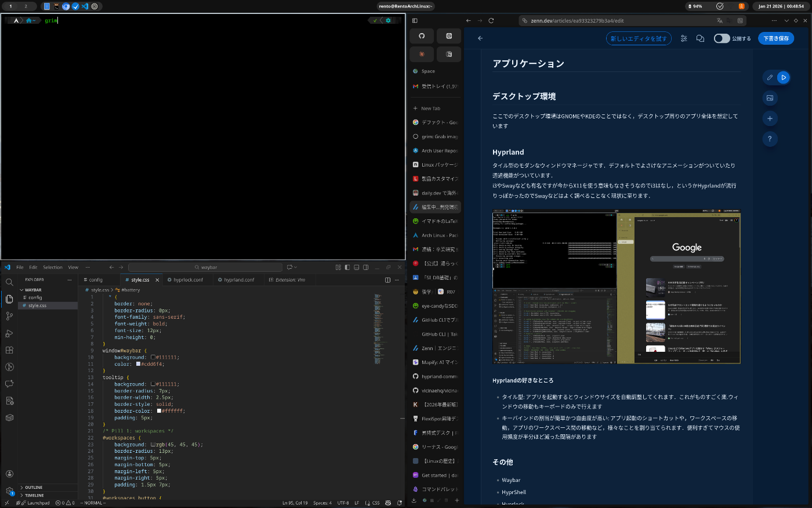Click errors and warnings count in status bar

(x=65, y=503)
